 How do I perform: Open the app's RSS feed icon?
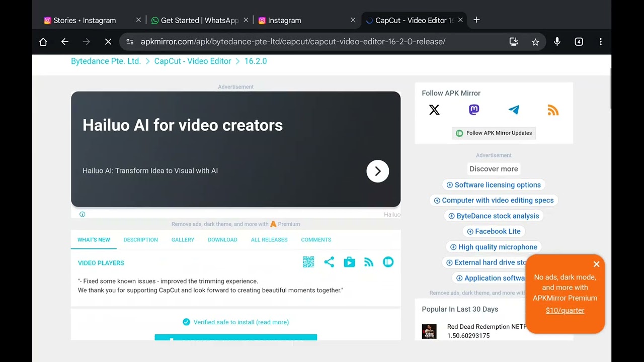tap(369, 262)
